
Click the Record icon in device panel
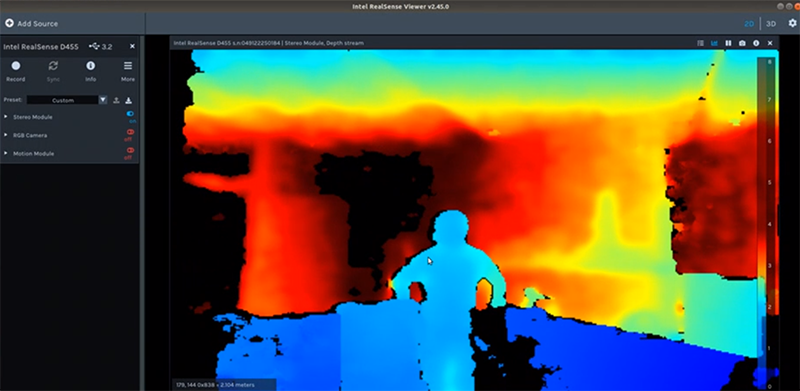coord(16,66)
